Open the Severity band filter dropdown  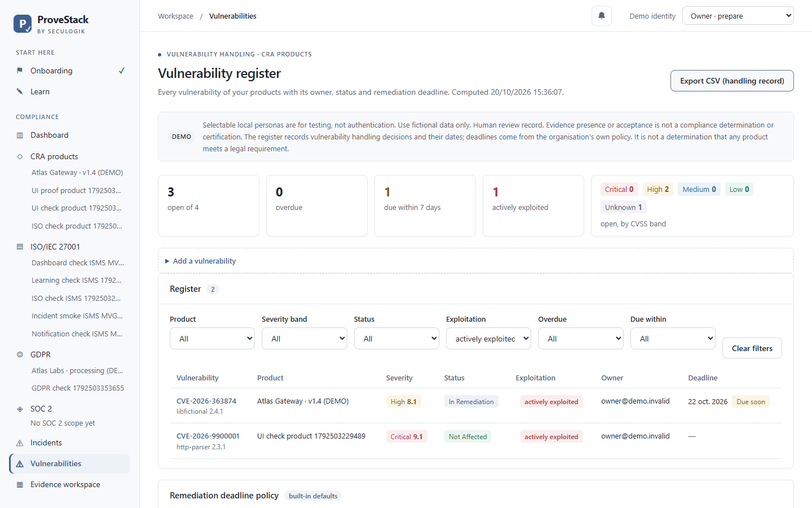click(x=304, y=339)
